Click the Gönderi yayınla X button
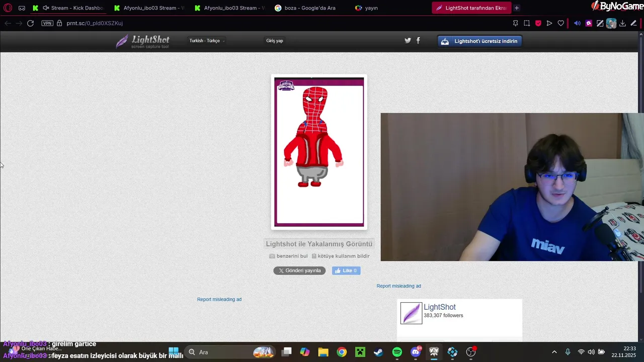 click(299, 270)
